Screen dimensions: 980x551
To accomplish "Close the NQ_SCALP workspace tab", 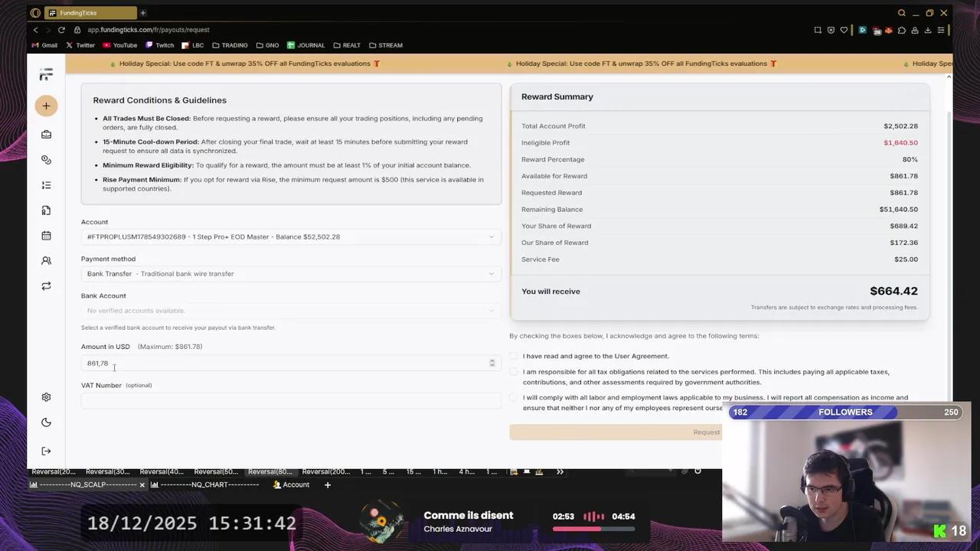I will (x=142, y=485).
